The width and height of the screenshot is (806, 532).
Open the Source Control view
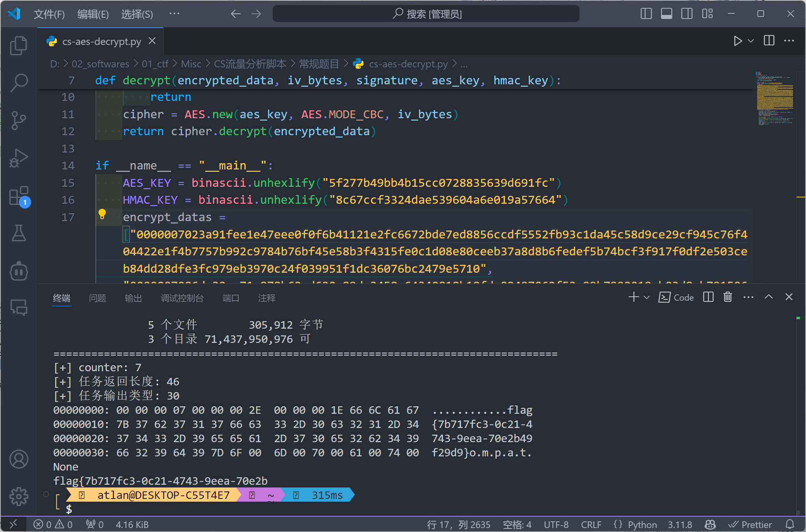point(19,120)
